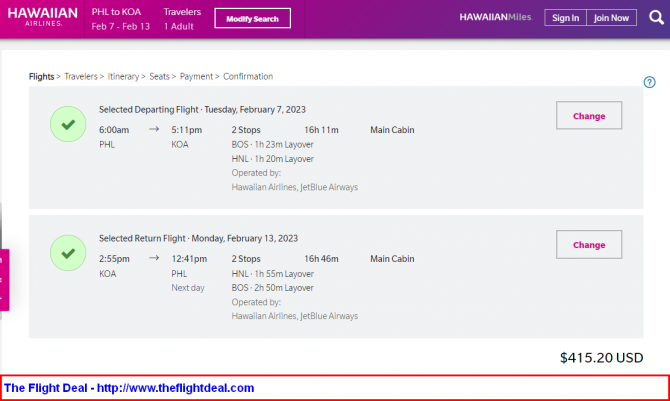670x401 pixels.
Task: Click the HNL 1h 20m Layover text
Action: pos(273,159)
